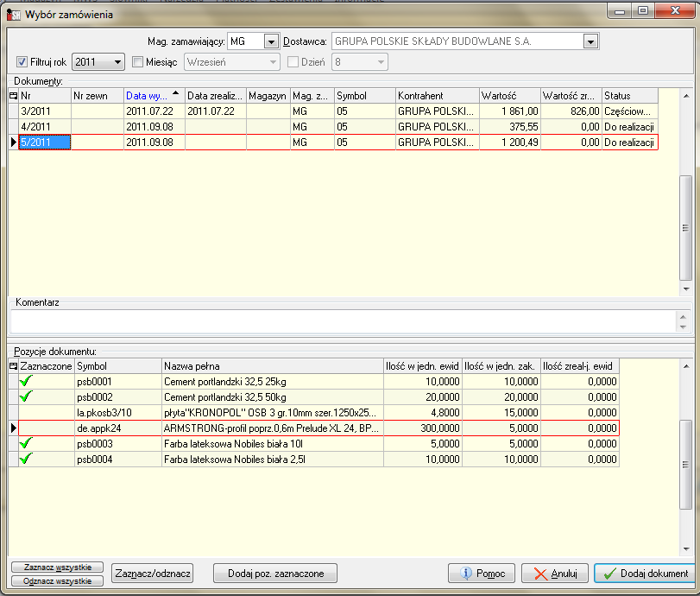Click the Zaznacz/odznacz button
Screen dimensions: 700x596
(152, 574)
